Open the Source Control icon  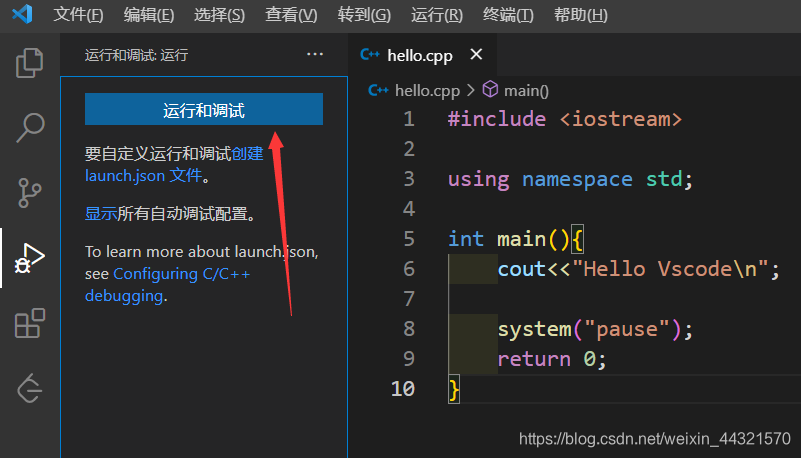30,192
